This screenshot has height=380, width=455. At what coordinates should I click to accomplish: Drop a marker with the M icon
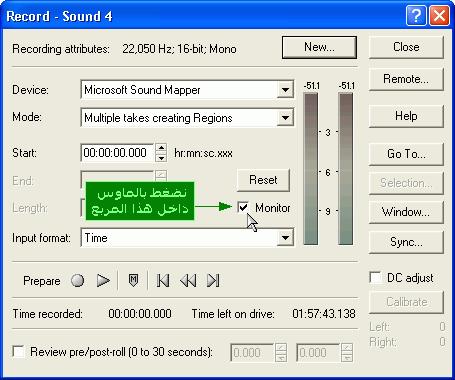133,280
